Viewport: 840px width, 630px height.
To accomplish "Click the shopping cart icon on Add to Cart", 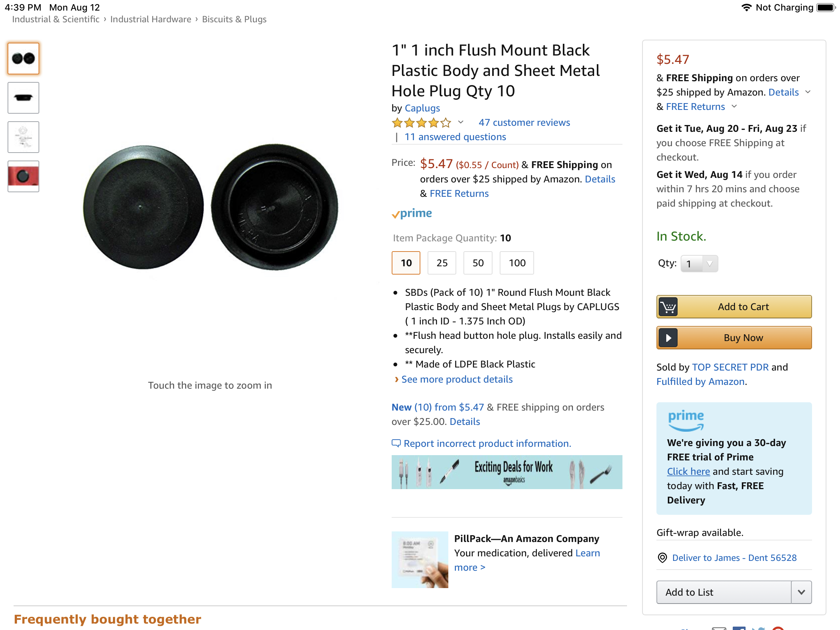I will click(x=668, y=307).
